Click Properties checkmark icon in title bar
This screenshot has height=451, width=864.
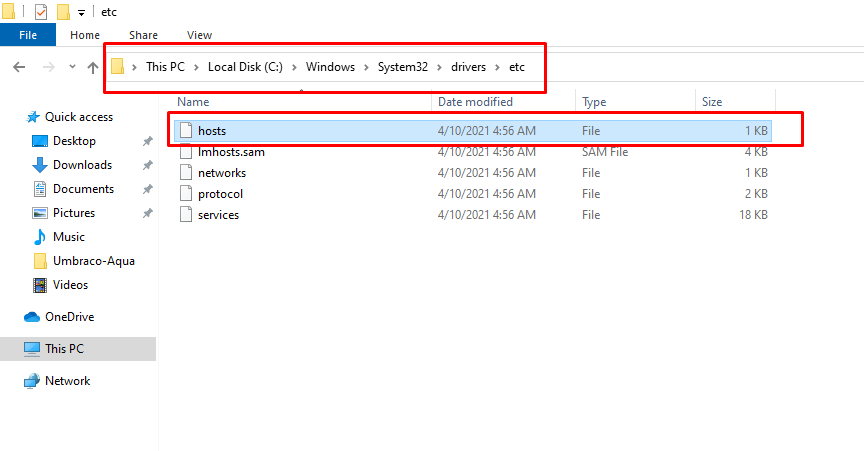point(41,12)
